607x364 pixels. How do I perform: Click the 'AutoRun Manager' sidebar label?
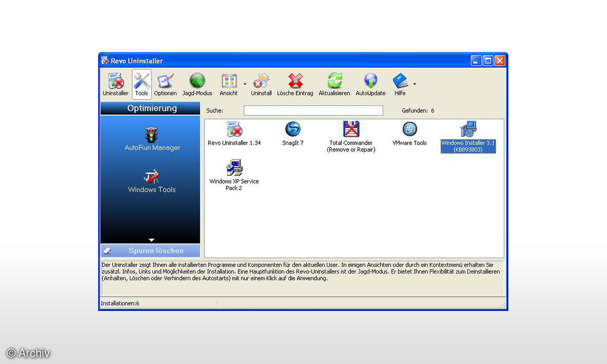pos(152,148)
